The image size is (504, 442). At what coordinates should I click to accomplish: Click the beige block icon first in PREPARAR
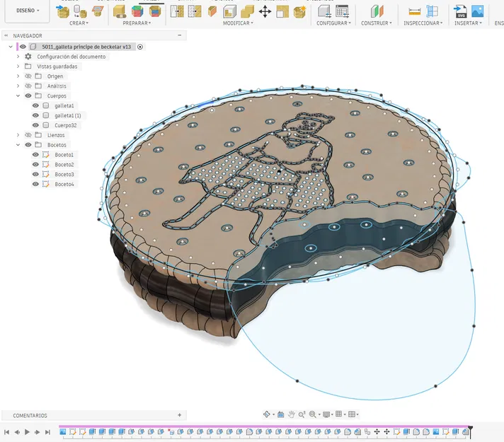120,11
